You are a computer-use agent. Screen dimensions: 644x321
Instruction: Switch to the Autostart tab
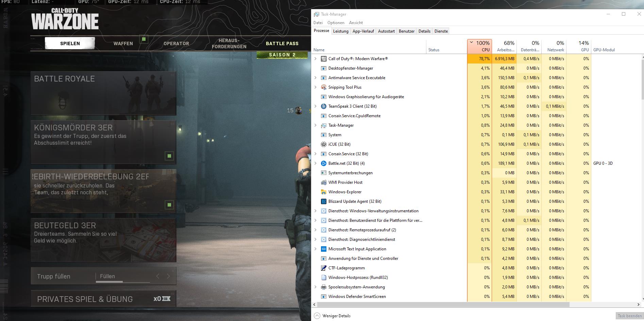(x=386, y=31)
